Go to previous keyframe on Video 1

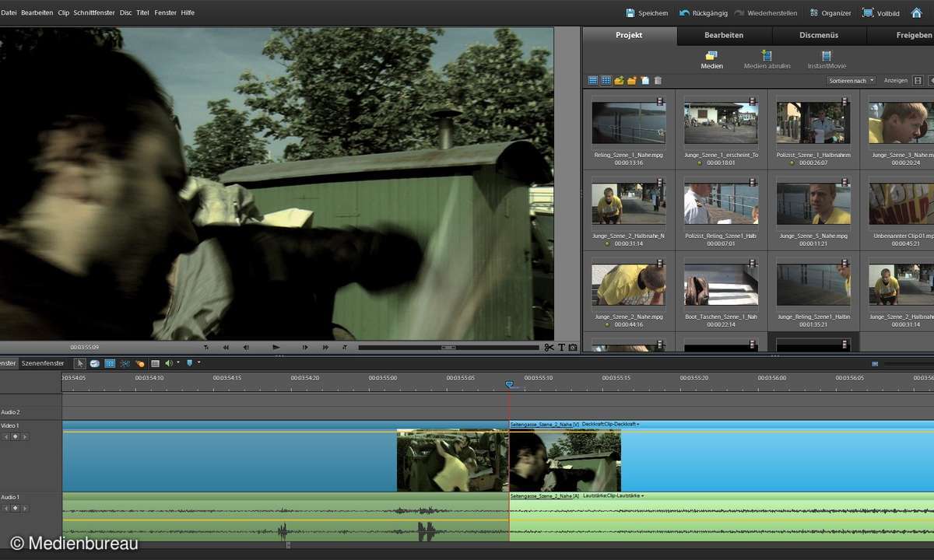click(x=6, y=436)
